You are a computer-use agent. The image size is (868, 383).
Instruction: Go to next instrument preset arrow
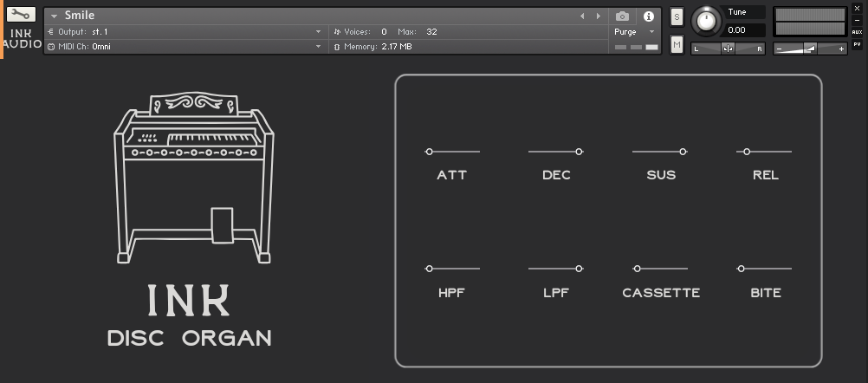tap(598, 16)
